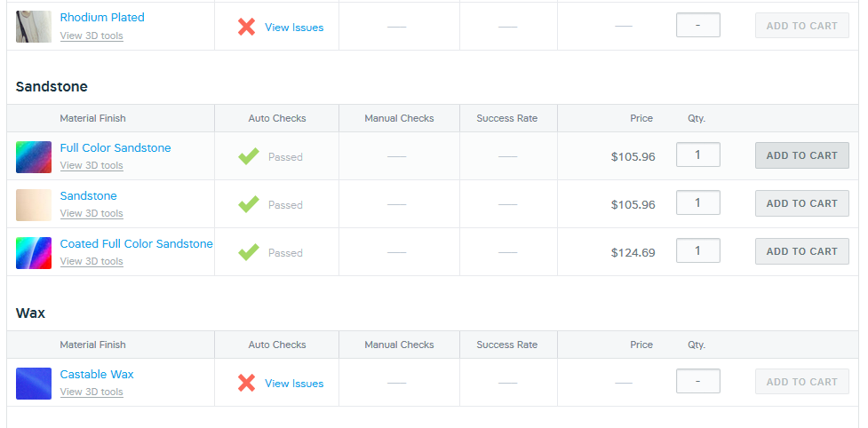Open View 3D tools under Sandstone
The image size is (868, 428).
[x=92, y=213]
